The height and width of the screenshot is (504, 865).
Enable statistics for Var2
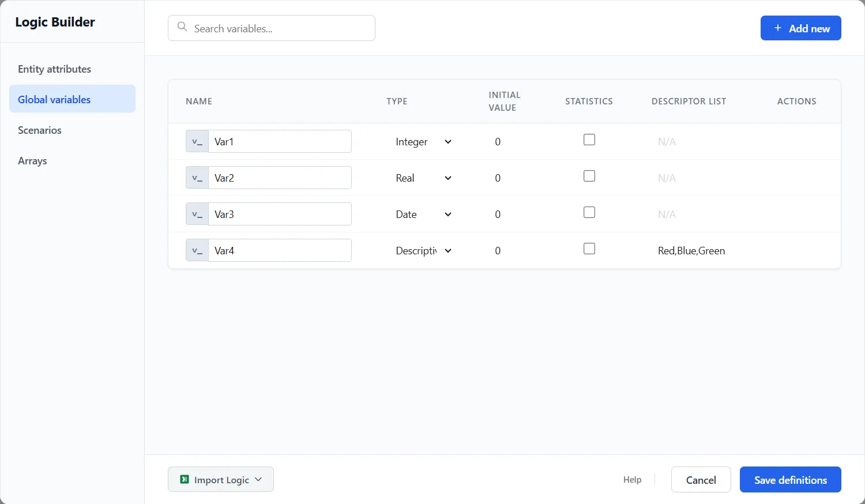point(589,176)
